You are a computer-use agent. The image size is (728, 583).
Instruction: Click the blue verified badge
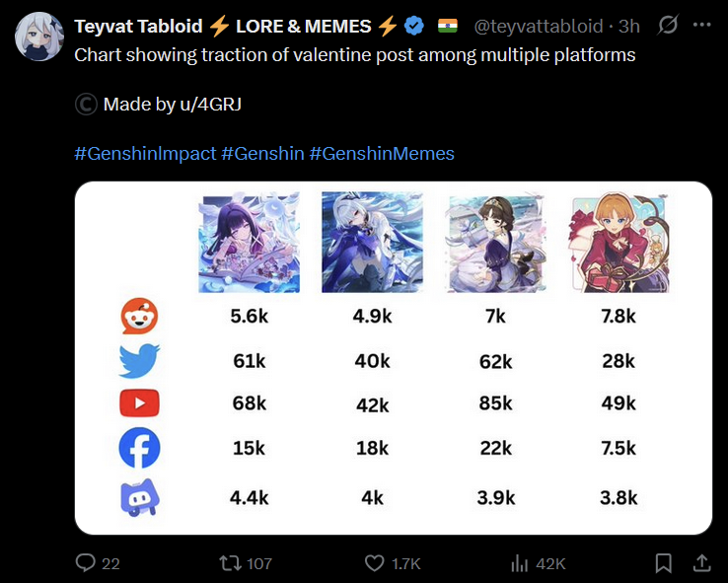coord(413,26)
